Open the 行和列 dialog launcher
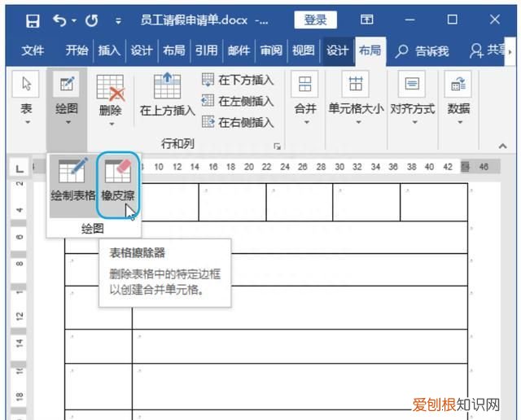 click(x=277, y=147)
